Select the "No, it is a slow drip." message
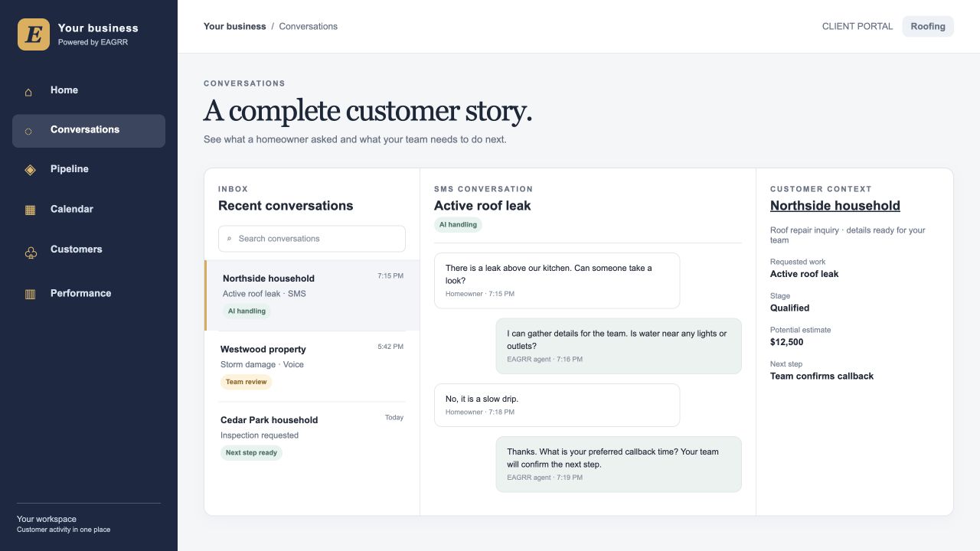The height and width of the screenshot is (551, 980). point(557,405)
